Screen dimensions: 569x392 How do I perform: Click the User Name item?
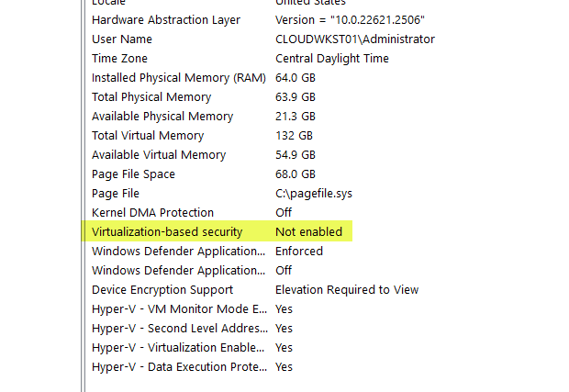coord(122,39)
